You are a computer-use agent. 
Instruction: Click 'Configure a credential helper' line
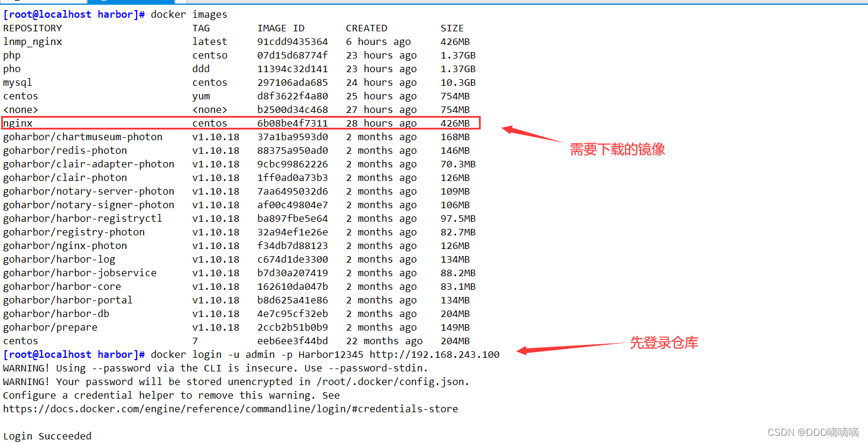[171, 395]
